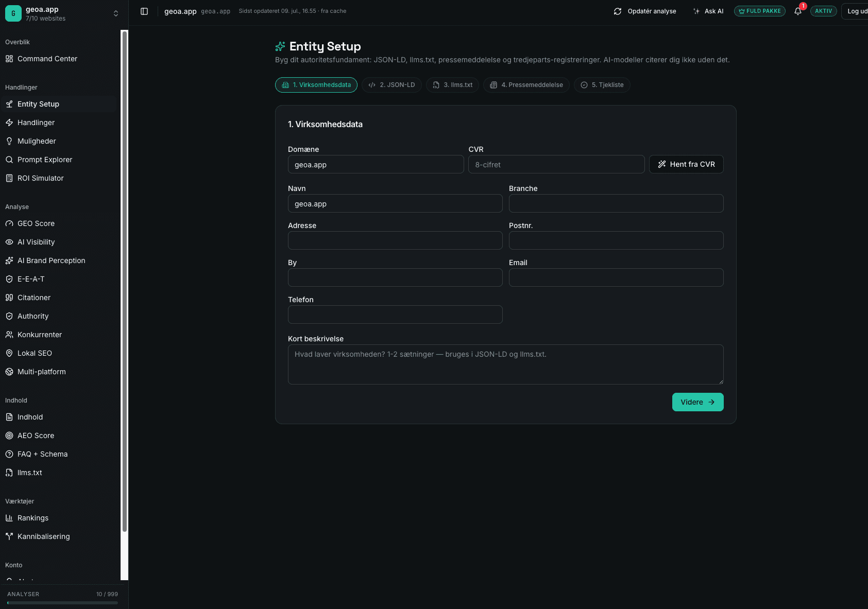The width and height of the screenshot is (868, 609).
Task: Click the AI Visibility eye icon
Action: coord(9,242)
